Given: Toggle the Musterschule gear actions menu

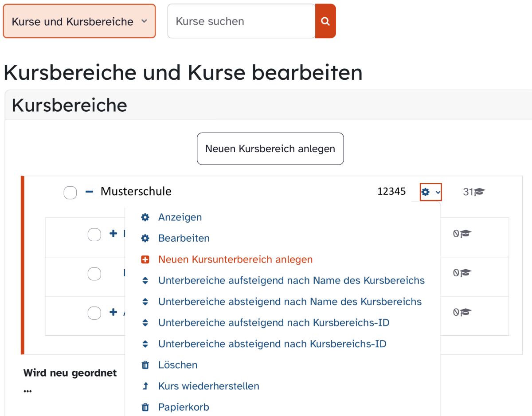Looking at the screenshot, I should 430,192.
